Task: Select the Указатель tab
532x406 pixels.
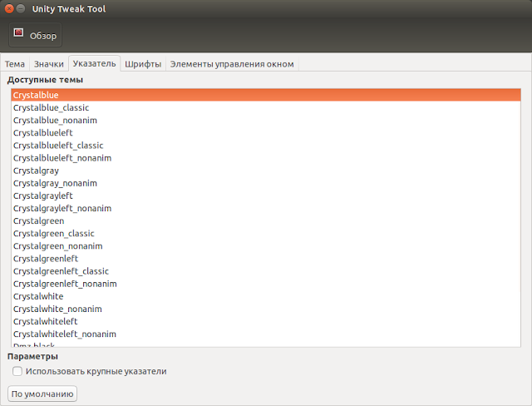Action: point(94,63)
